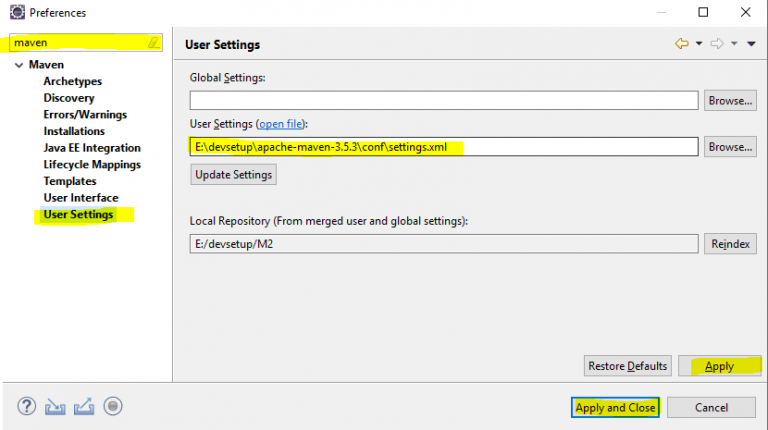Open the page view menu triangle
Viewport: 768px width, 430px height.
coord(751,44)
